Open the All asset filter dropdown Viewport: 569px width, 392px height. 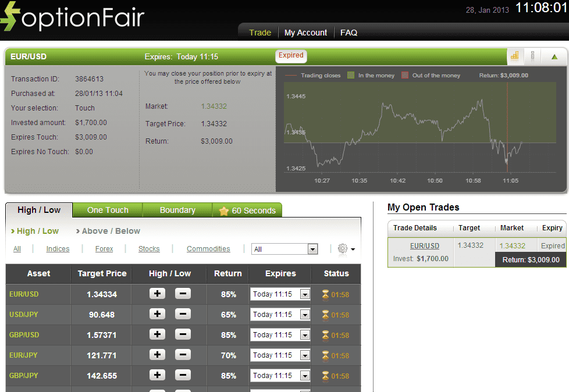pyautogui.click(x=284, y=248)
